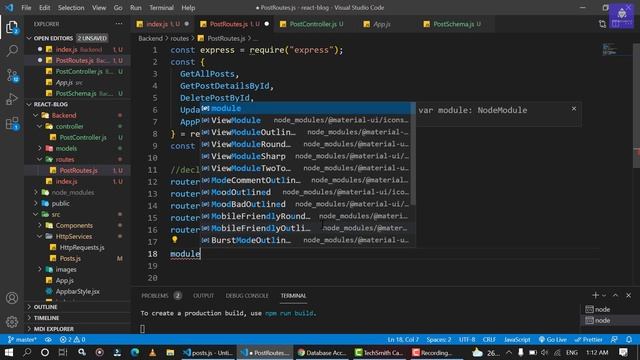Click Explorer more actions ellipsis
The height and width of the screenshot is (360, 640).
(x=119, y=24)
